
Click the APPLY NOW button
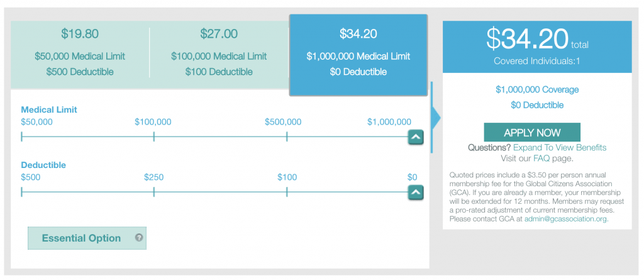point(532,132)
